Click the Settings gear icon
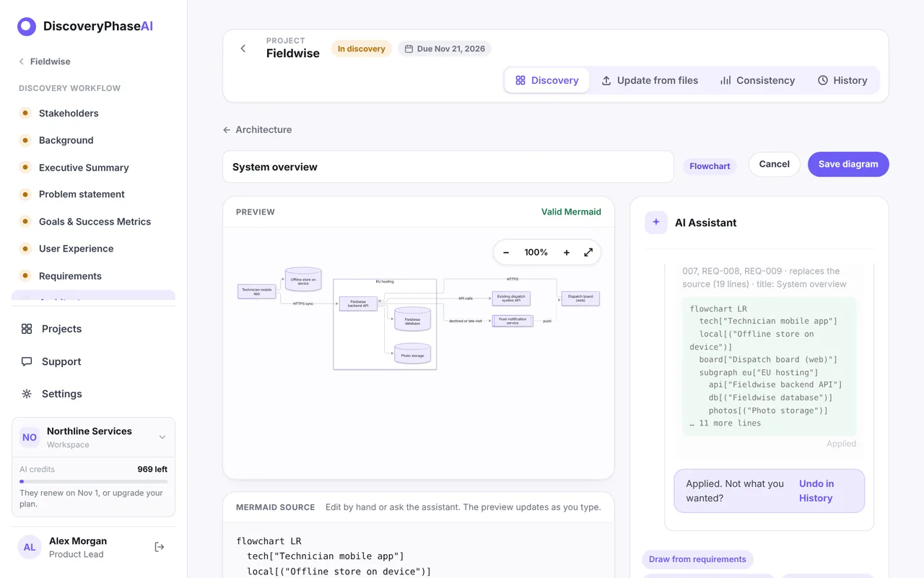The height and width of the screenshot is (578, 924). [x=27, y=394]
